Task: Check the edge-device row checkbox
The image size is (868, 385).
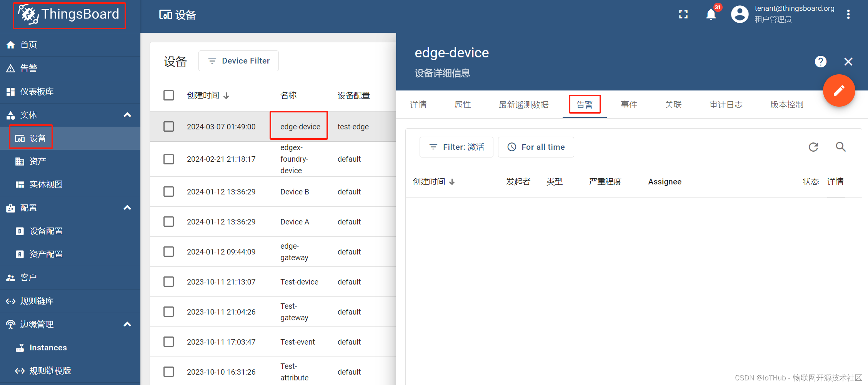Action: click(x=168, y=126)
